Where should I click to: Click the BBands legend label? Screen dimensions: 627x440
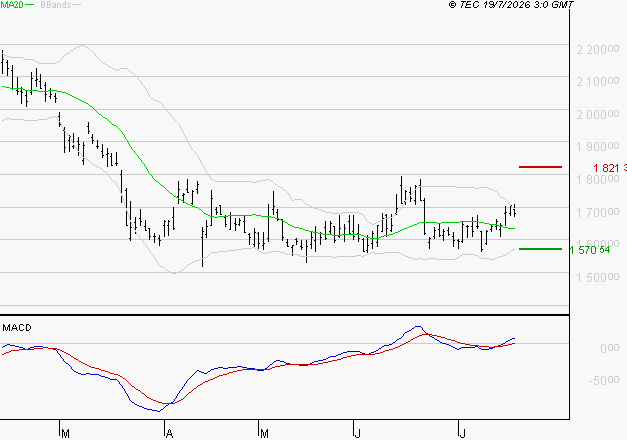pyautogui.click(x=56, y=5)
